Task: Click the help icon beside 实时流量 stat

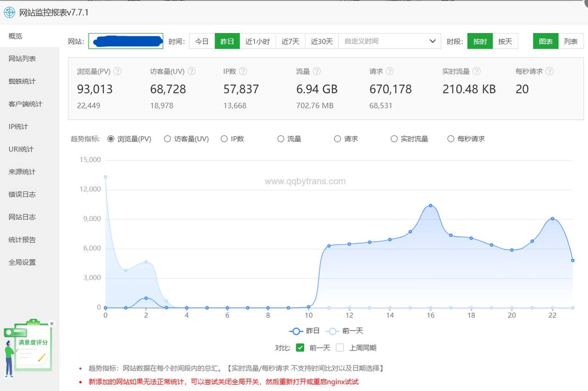Action: pos(476,71)
